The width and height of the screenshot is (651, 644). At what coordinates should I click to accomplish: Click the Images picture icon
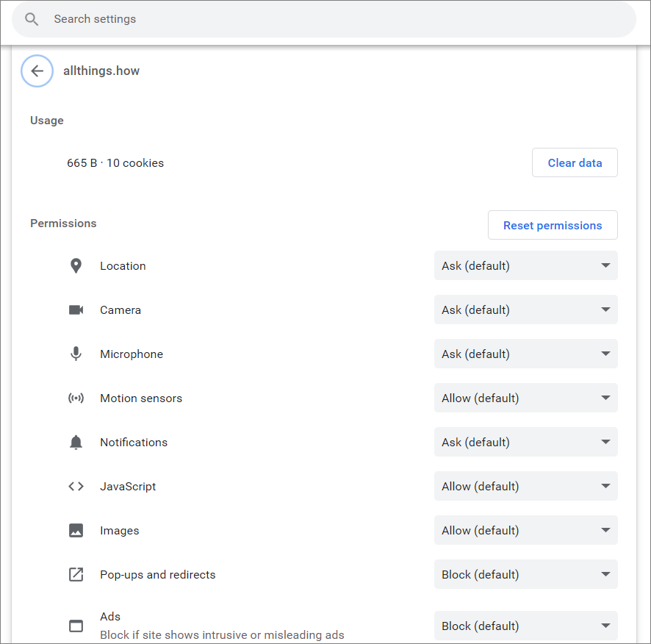point(76,531)
